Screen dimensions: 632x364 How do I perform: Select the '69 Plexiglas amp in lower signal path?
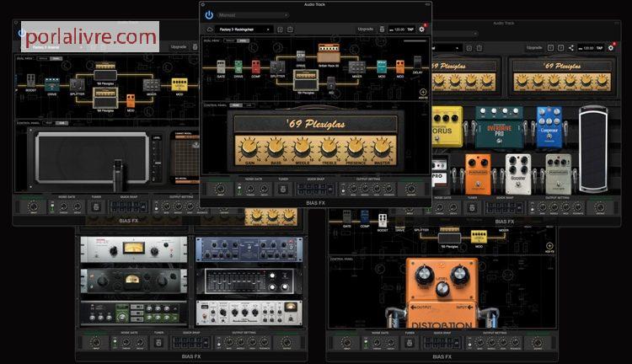click(306, 79)
